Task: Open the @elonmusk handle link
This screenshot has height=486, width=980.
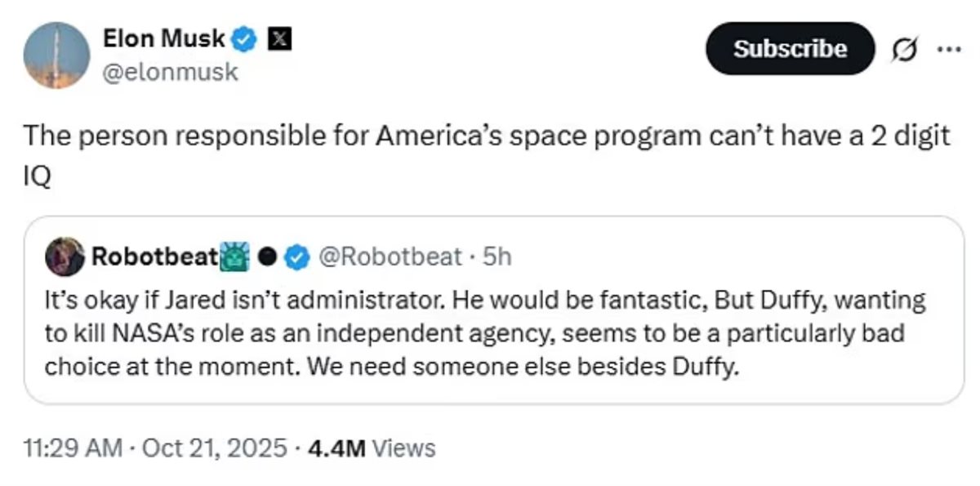Action: pyautogui.click(x=170, y=72)
